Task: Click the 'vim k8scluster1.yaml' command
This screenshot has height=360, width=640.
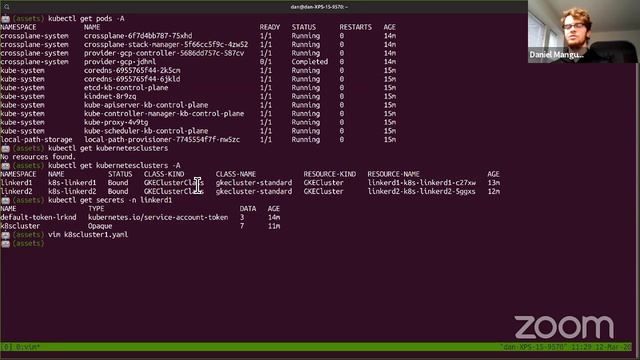Action: click(88, 235)
